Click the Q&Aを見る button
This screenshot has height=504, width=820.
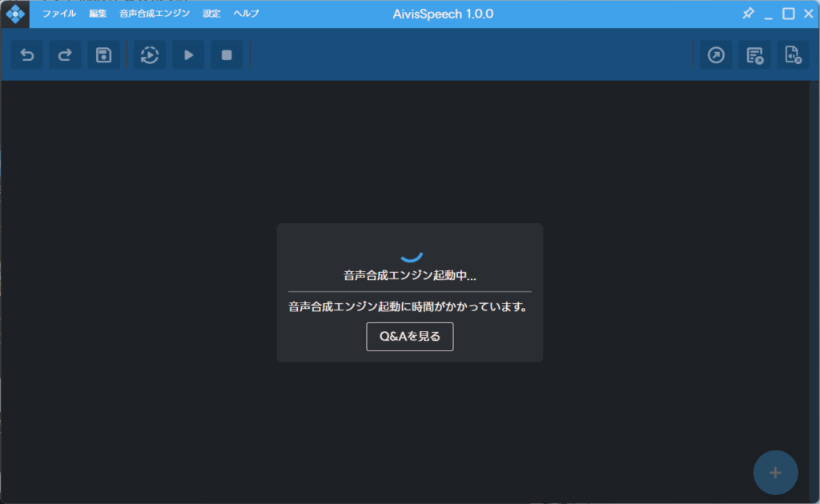point(409,336)
